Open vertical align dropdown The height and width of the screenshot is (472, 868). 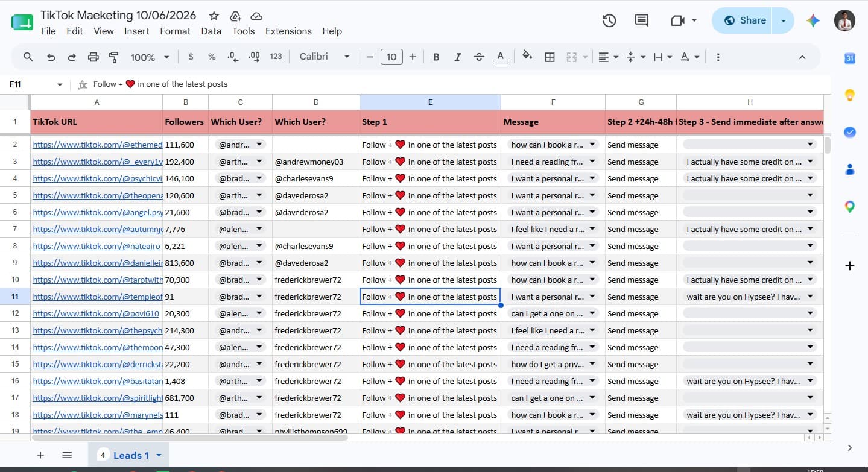point(635,57)
